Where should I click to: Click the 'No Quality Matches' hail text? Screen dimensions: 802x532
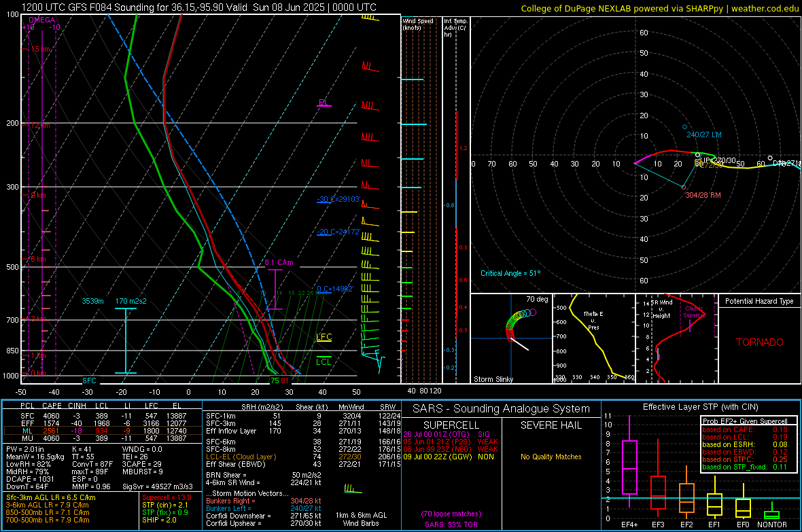click(x=551, y=457)
